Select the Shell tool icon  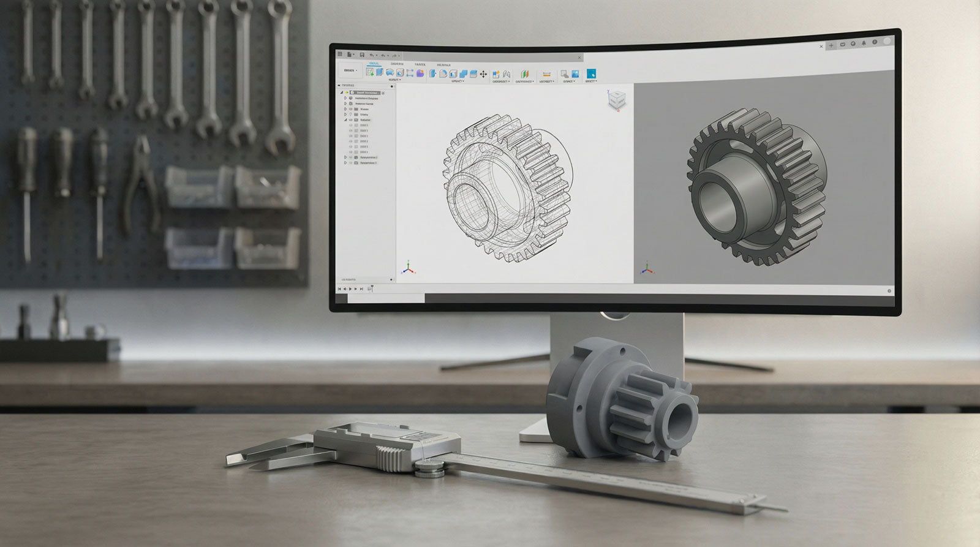click(453, 74)
